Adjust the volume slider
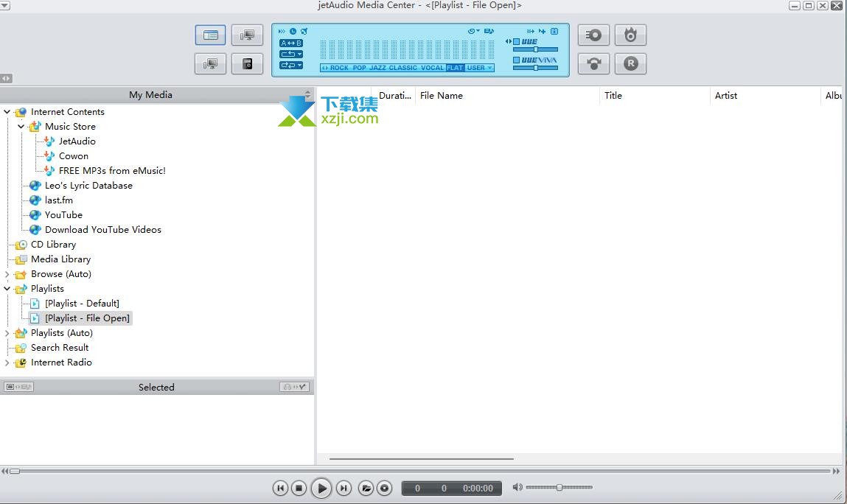 coord(559,487)
